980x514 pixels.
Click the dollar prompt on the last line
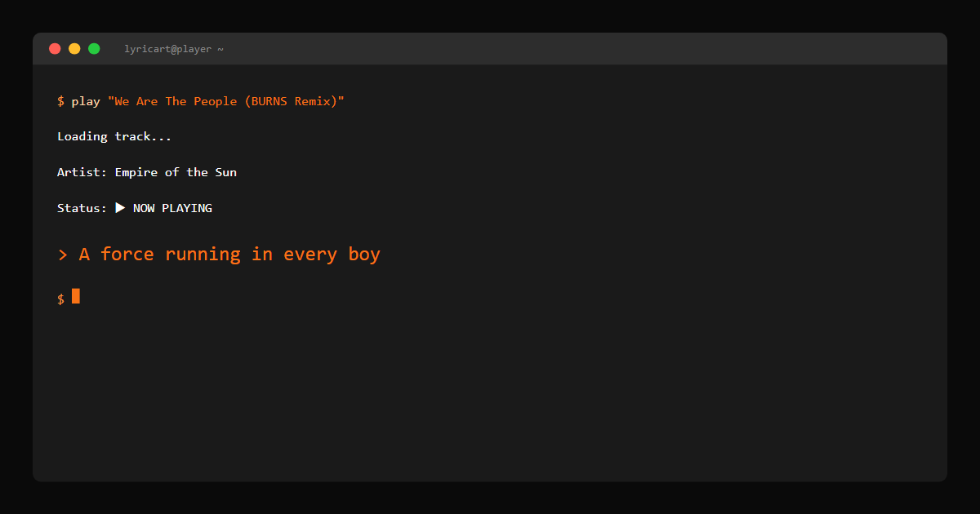point(60,299)
